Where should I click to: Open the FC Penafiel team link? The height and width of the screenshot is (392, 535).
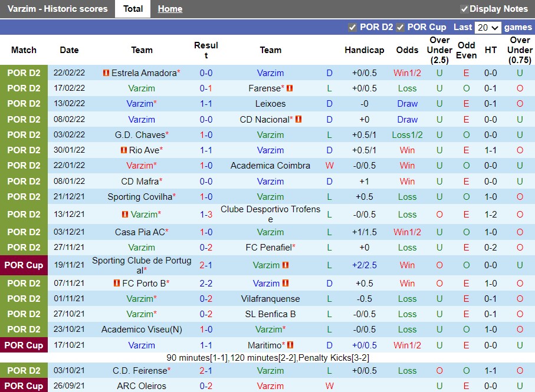pos(268,248)
